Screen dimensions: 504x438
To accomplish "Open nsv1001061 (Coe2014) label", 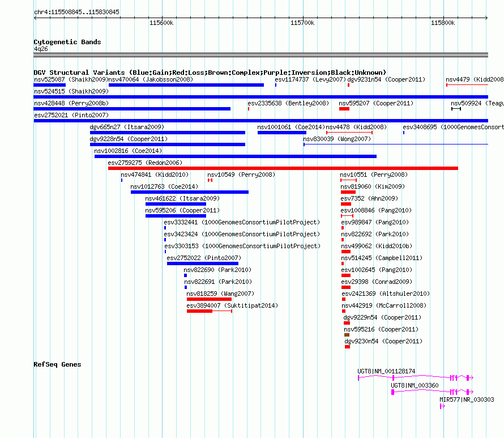I will (291, 127).
